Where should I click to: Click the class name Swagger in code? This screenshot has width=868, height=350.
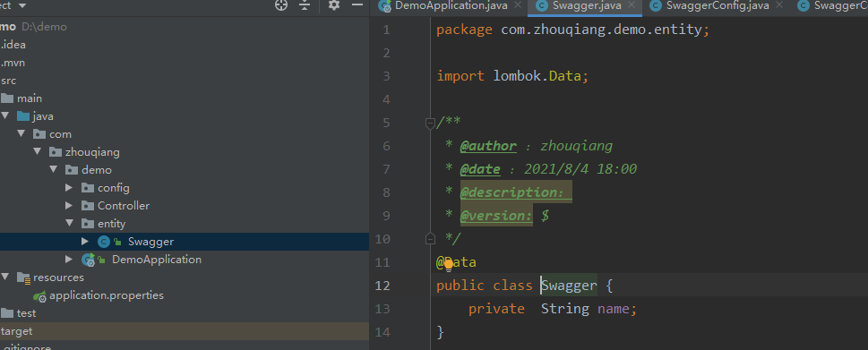[x=569, y=286]
